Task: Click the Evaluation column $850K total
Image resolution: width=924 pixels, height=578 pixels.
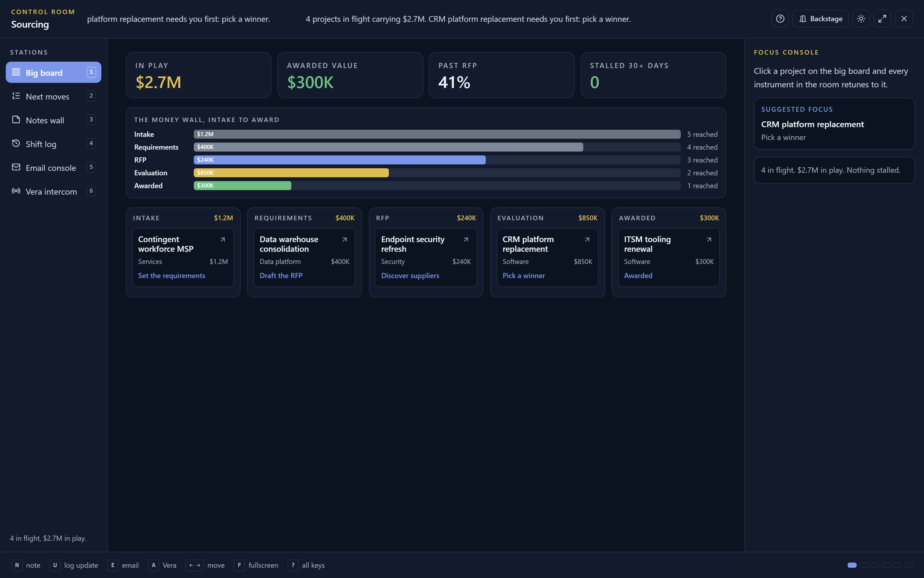Action: [588, 218]
